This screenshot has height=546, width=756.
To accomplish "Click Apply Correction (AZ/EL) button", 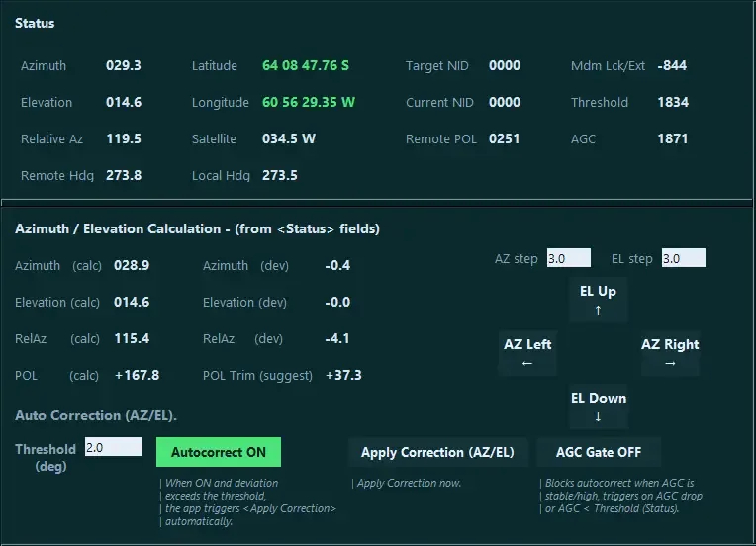I will pos(437,452).
